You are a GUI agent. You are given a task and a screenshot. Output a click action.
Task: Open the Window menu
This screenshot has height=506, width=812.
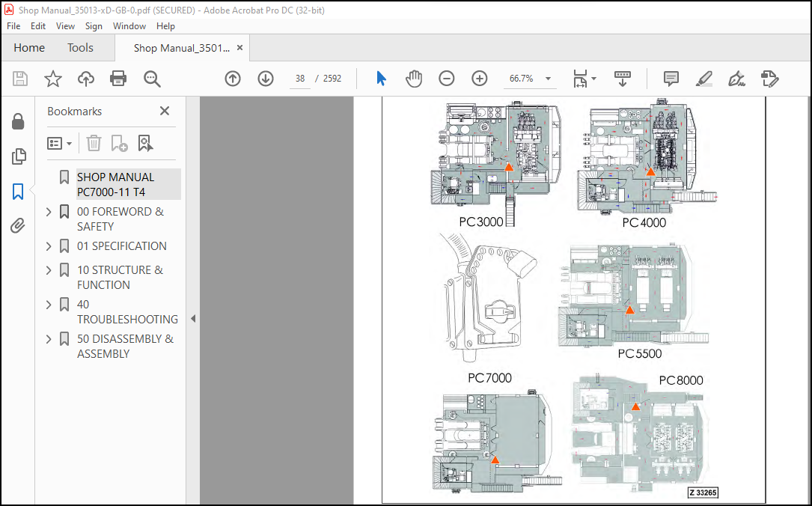coord(129,26)
